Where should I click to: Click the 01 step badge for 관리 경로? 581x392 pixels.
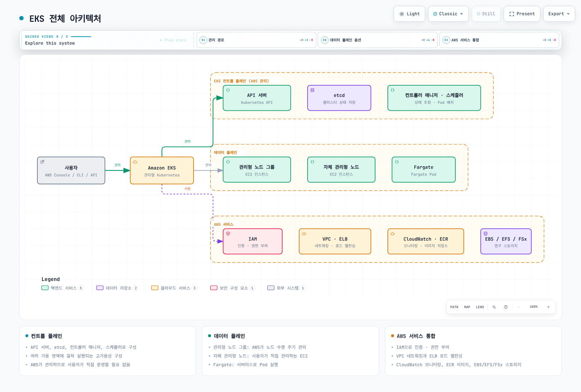click(x=203, y=40)
